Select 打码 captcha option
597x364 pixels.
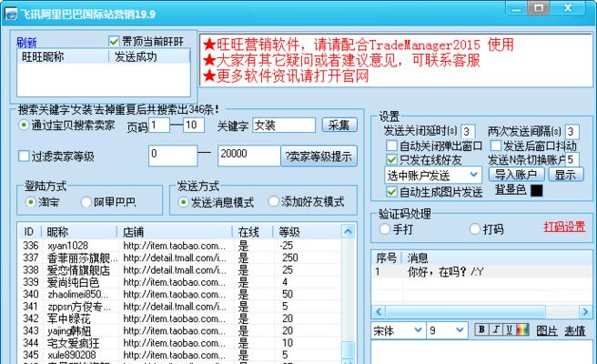pyautogui.click(x=474, y=228)
